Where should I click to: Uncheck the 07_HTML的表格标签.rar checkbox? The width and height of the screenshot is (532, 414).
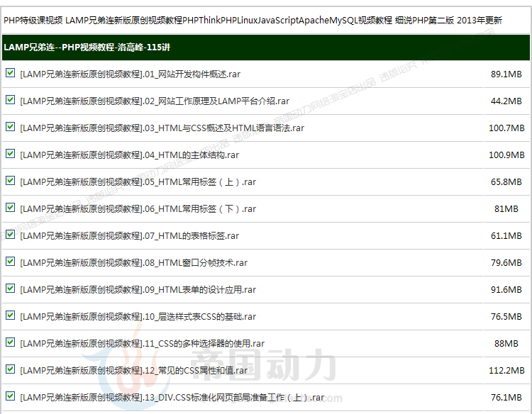[10, 235]
